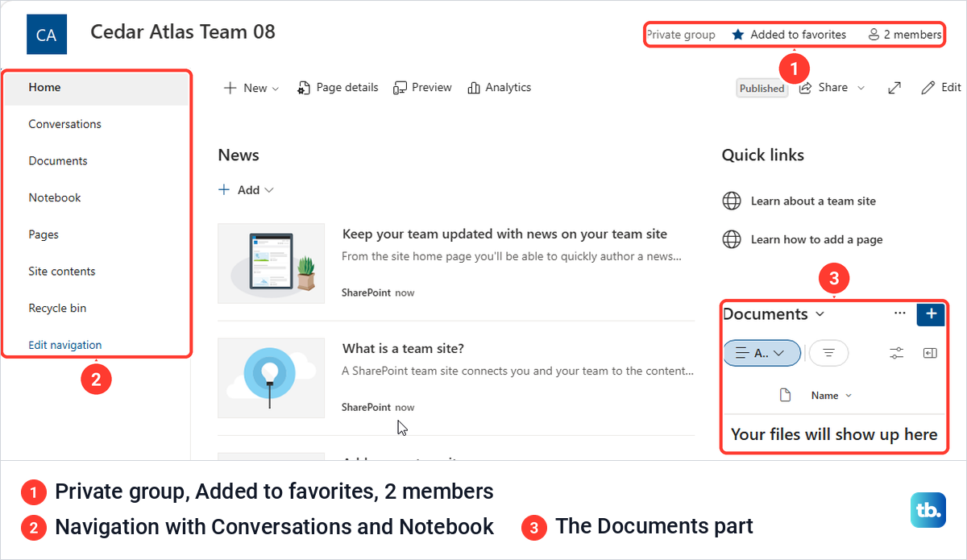967x560 pixels.
Task: Expand the New menu chevron
Action: [276, 89]
